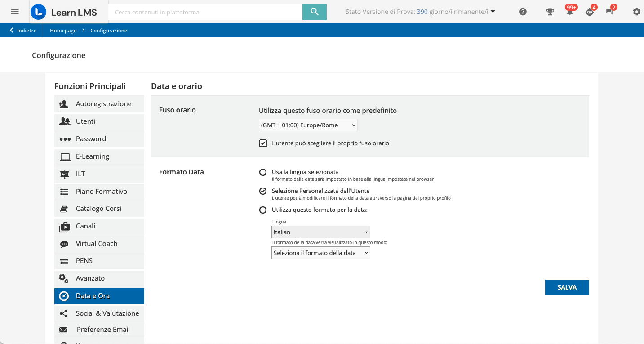Open the hamburger main menu

(x=15, y=12)
